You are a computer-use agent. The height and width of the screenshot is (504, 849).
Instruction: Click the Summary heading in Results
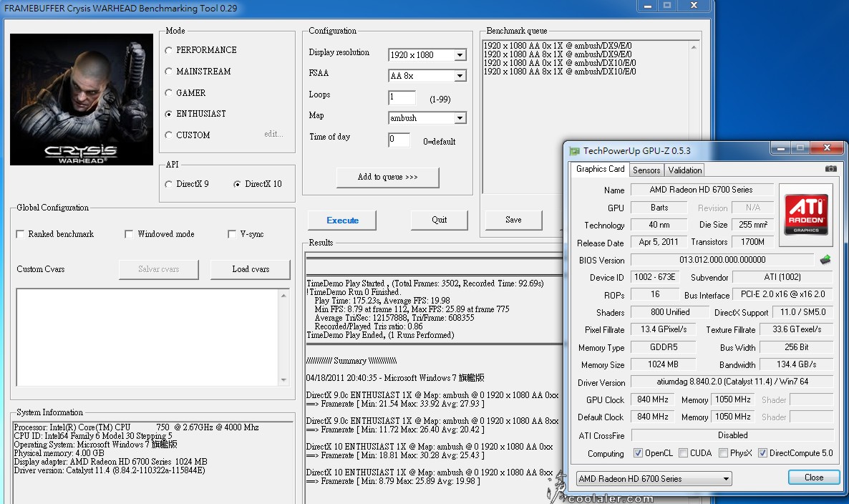click(351, 361)
